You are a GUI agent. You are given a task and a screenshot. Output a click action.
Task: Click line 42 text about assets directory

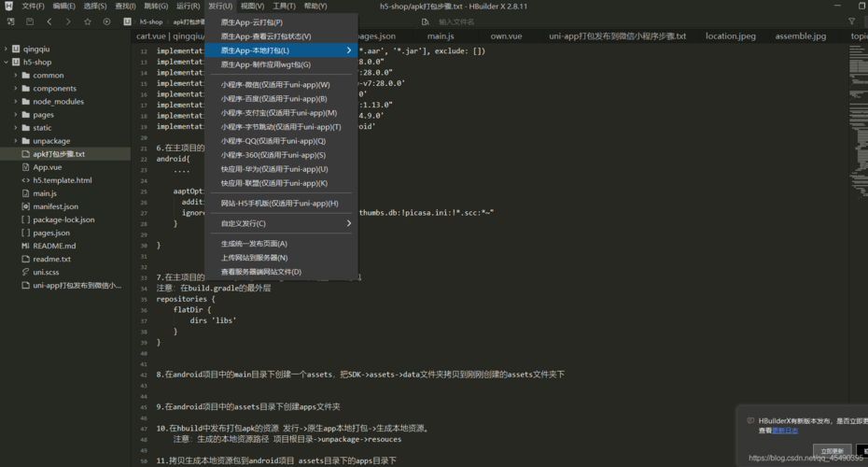point(360,375)
